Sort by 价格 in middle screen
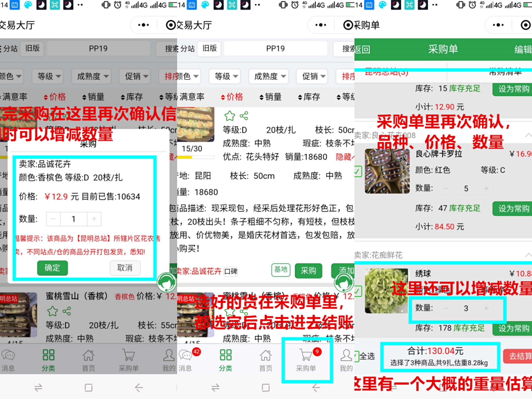This screenshot has height=399, width=532. [232, 97]
